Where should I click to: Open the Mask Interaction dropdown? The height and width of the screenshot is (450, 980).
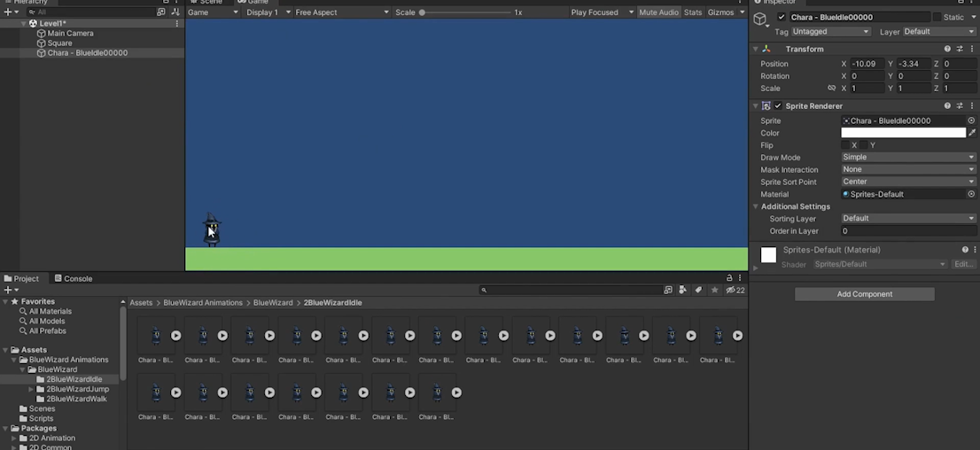click(907, 169)
